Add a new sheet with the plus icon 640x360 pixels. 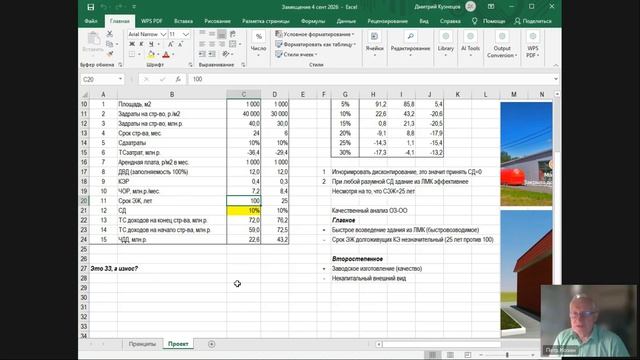click(211, 344)
